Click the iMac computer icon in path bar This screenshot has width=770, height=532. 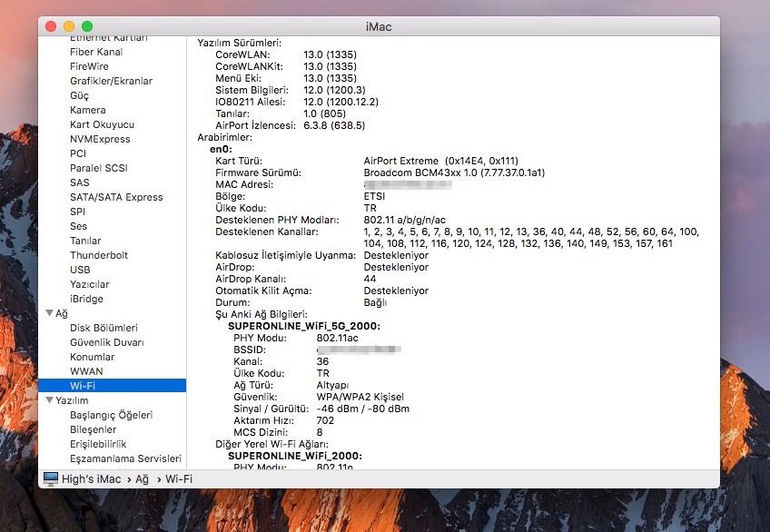point(50,478)
